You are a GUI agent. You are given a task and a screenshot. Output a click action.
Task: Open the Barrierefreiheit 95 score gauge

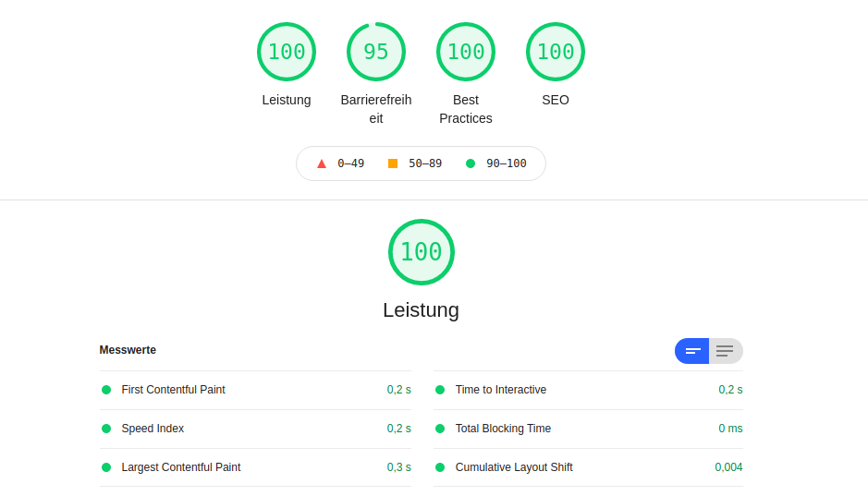[376, 52]
